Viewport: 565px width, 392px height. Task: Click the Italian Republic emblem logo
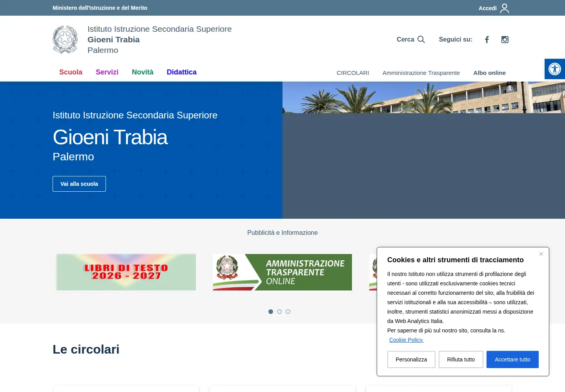(65, 40)
